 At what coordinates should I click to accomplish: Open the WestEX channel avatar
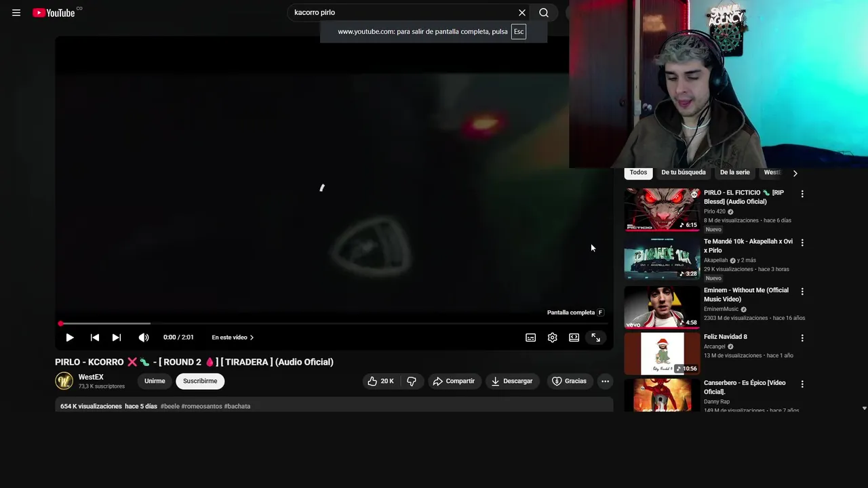64,381
